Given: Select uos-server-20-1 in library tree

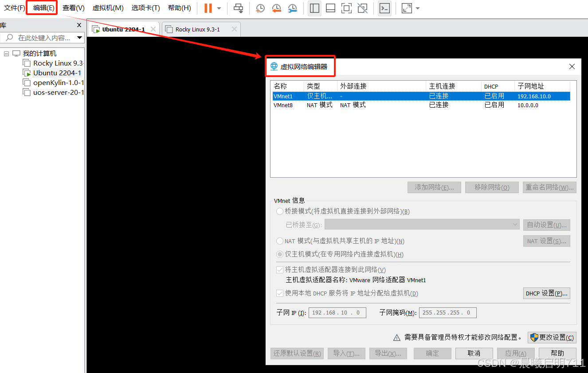Looking at the screenshot, I should (x=59, y=93).
